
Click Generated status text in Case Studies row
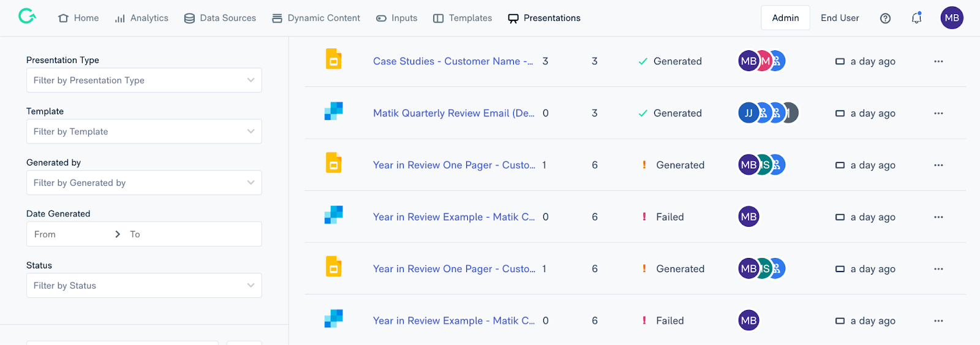[677, 61]
